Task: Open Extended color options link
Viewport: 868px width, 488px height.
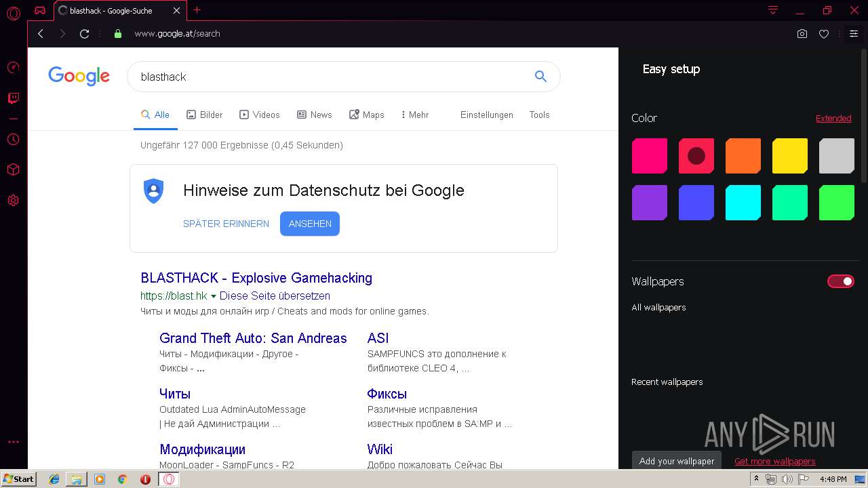Action: 833,118
